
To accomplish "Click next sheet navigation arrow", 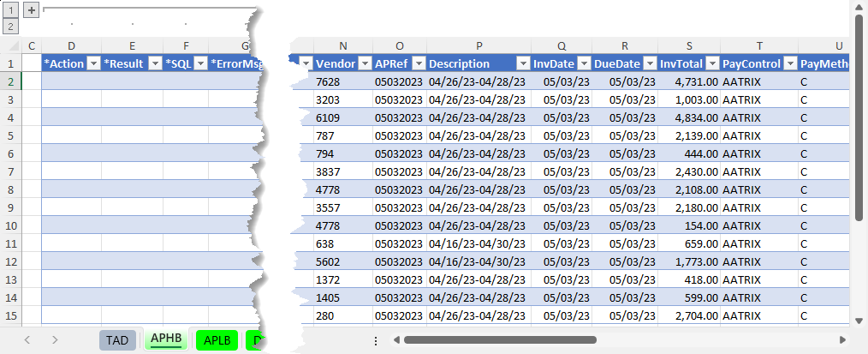I will pyautogui.click(x=54, y=339).
